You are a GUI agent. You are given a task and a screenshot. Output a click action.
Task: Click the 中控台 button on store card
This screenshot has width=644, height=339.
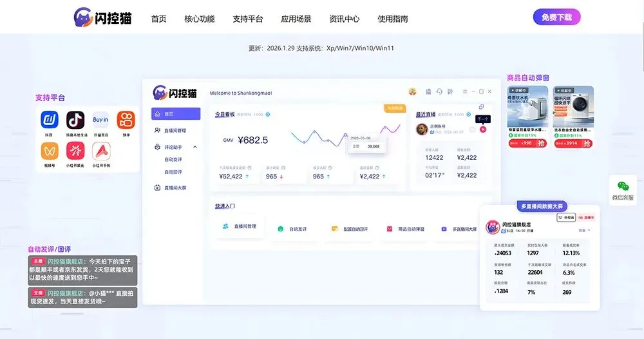566,217
